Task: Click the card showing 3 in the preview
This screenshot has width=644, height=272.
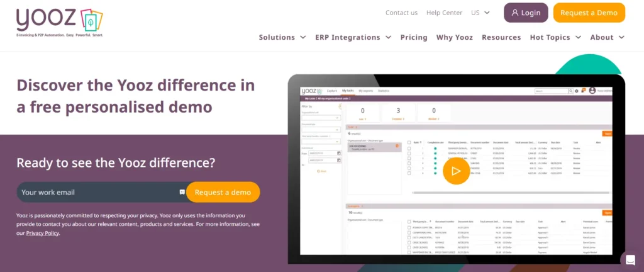Action: [398, 113]
